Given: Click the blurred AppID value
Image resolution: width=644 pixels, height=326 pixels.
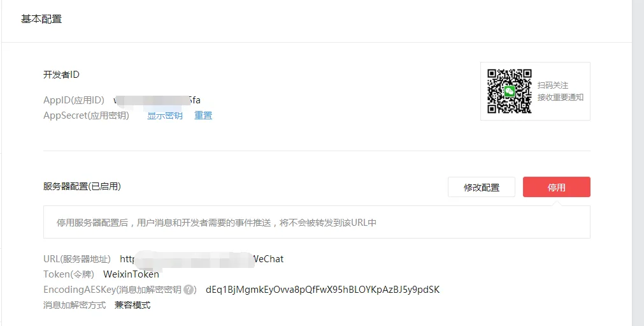Looking at the screenshot, I should point(157,100).
